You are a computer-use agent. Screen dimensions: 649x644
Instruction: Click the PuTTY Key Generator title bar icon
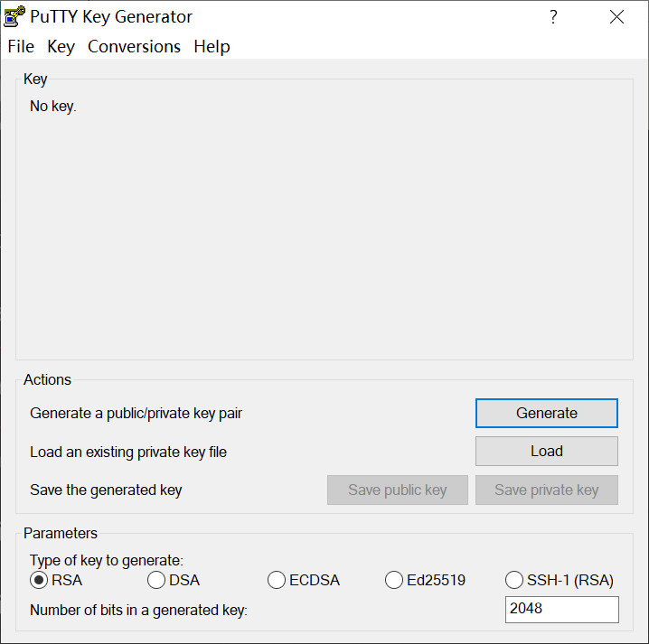(14, 16)
